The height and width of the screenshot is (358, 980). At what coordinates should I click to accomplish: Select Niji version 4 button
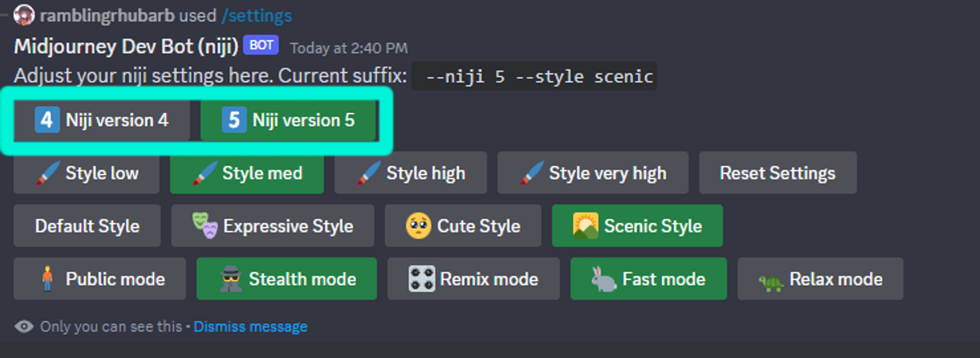102,120
